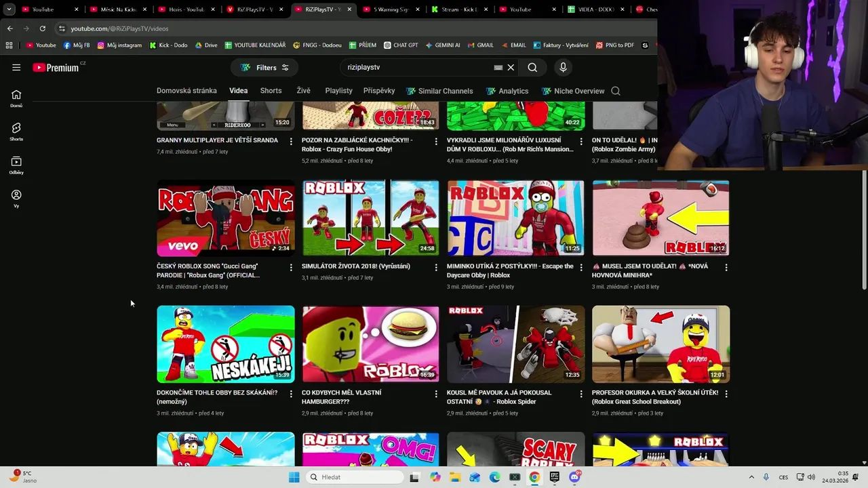Switch to the Playlisty tab

tap(338, 91)
